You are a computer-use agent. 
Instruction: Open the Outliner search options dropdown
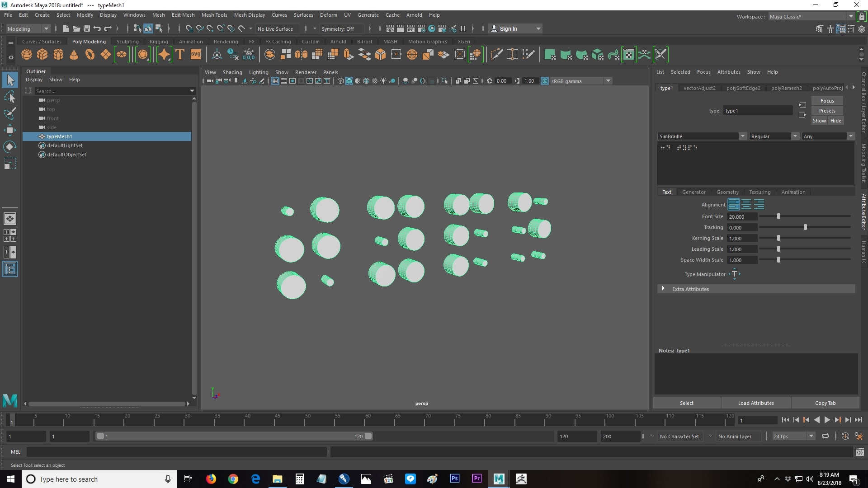click(x=192, y=91)
